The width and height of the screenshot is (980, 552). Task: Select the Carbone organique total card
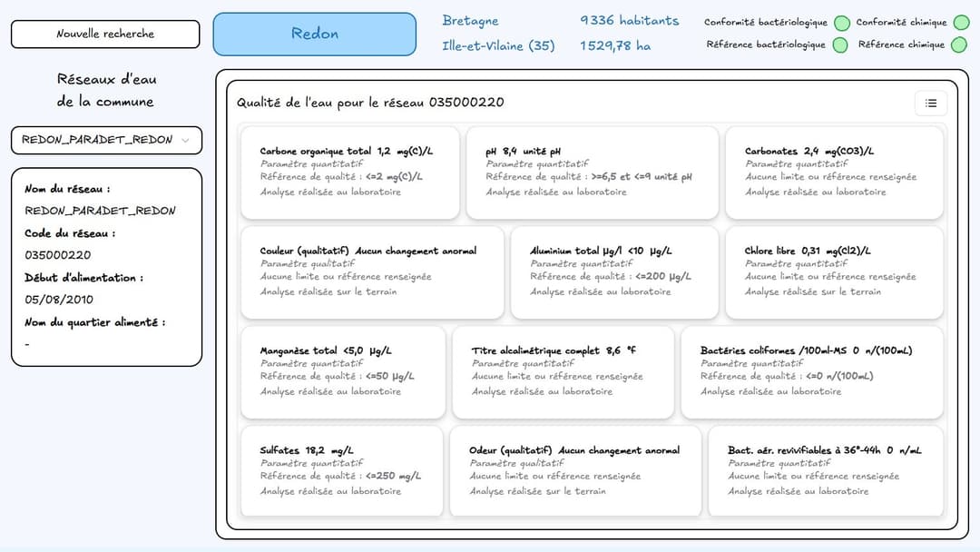(x=350, y=172)
